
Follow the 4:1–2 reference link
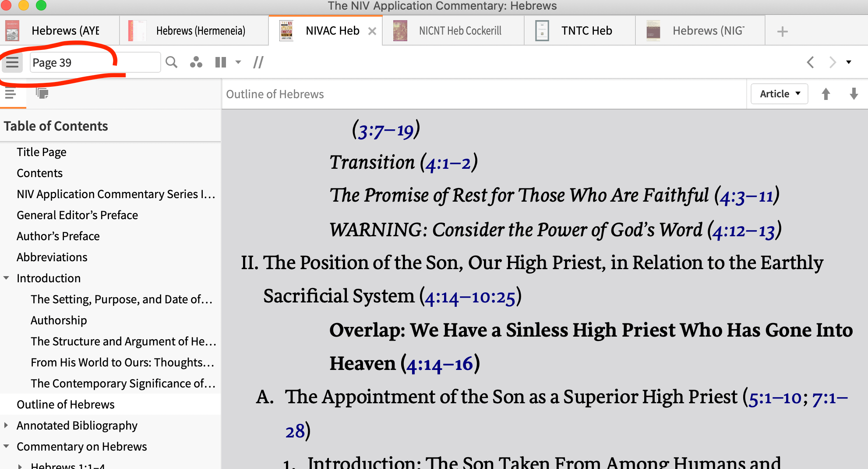pos(448,164)
